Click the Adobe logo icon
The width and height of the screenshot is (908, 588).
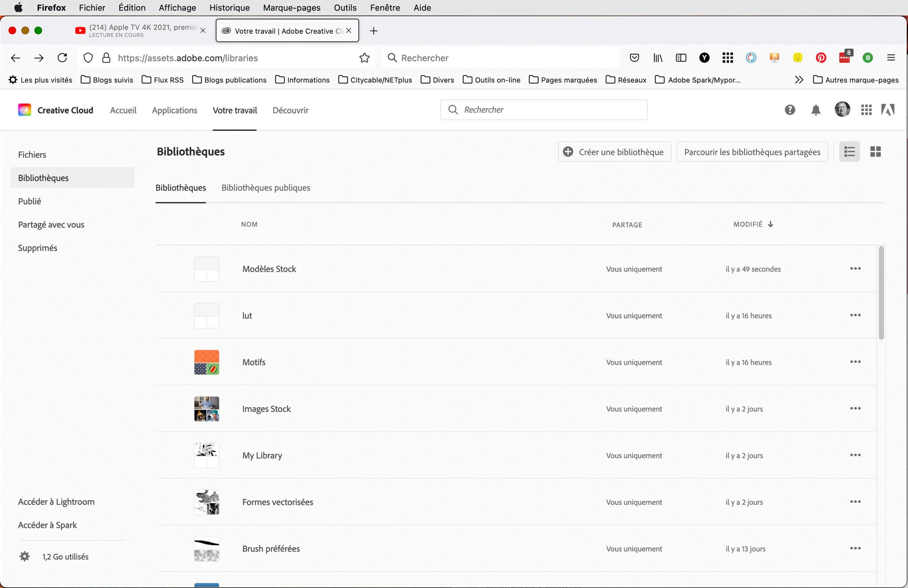point(888,110)
